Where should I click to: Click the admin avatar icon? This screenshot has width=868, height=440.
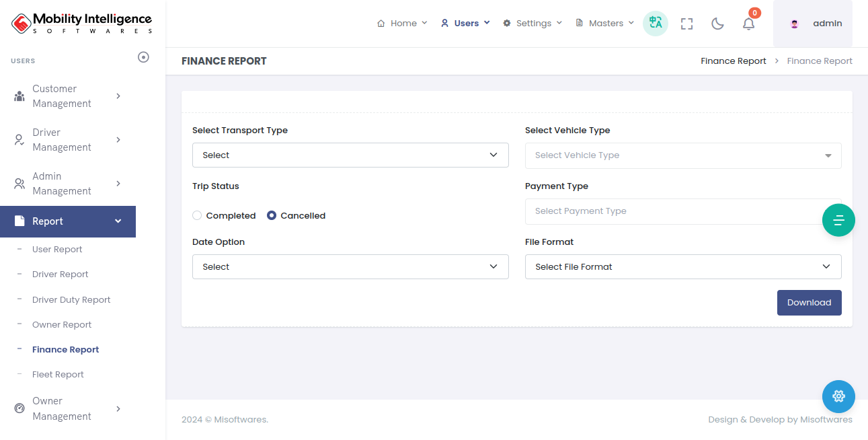[x=795, y=24]
